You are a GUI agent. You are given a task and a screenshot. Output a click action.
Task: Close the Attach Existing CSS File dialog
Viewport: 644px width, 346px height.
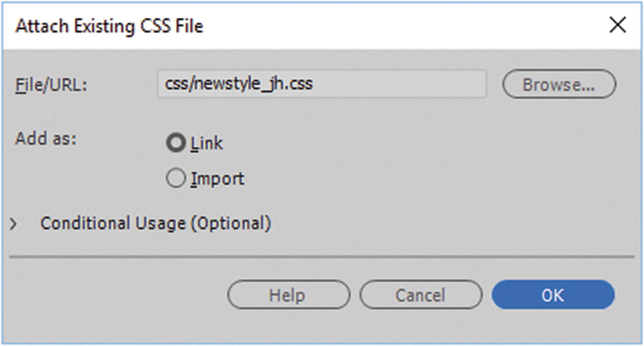point(617,25)
